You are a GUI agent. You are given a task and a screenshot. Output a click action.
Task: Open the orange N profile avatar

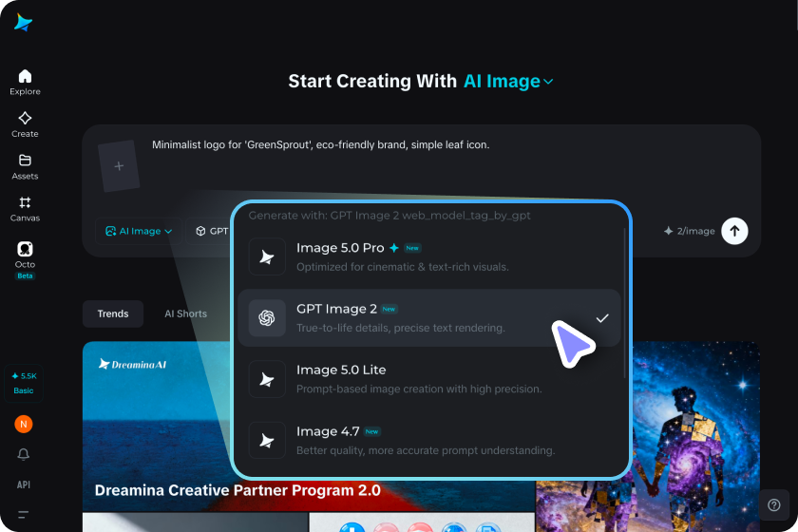pos(24,424)
